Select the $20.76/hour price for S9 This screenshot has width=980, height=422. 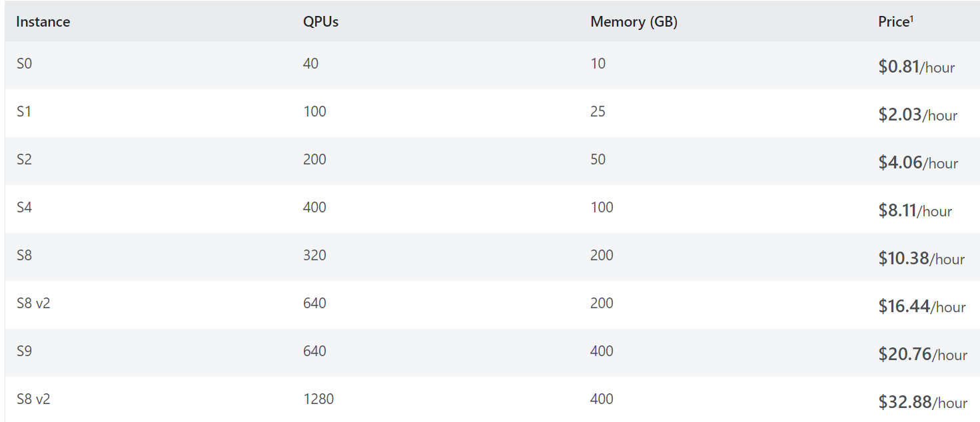click(923, 355)
